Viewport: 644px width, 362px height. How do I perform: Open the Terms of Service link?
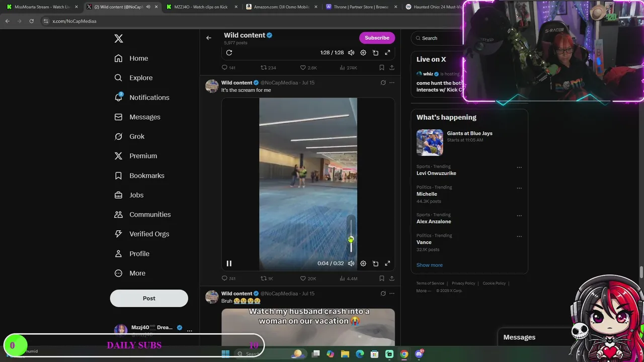430,284
